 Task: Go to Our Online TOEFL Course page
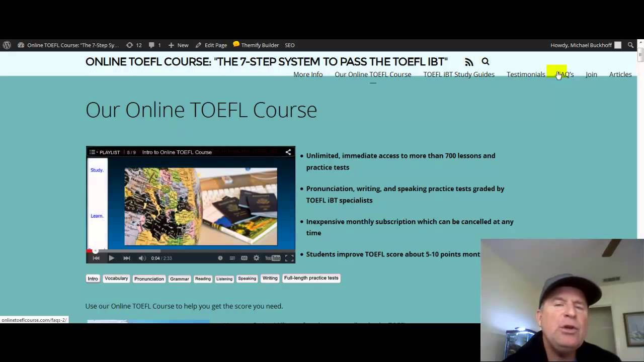[x=373, y=74]
